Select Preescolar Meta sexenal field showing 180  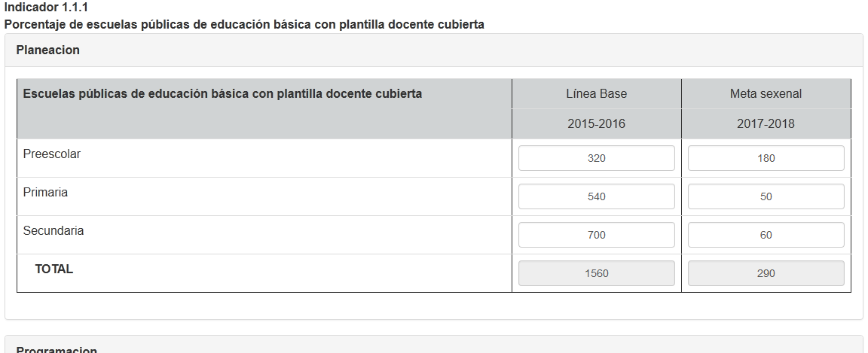766,158
